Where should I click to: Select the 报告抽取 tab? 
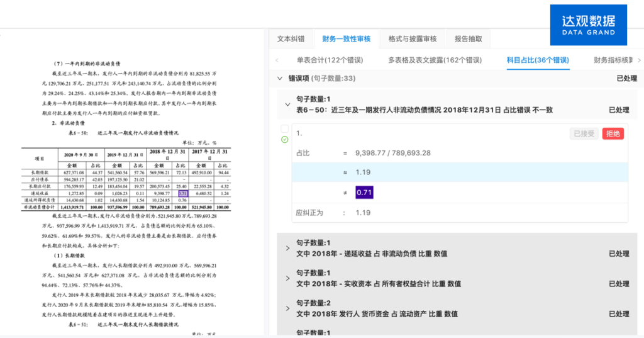pyautogui.click(x=468, y=39)
